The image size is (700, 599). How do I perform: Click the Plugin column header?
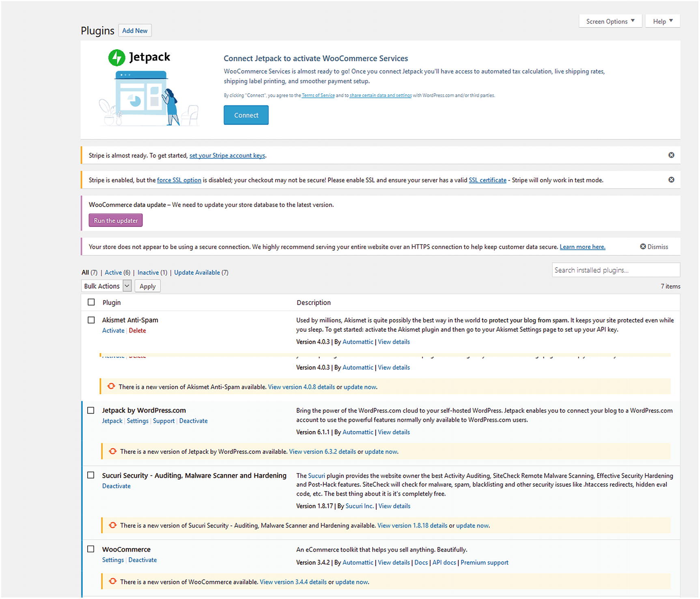tap(112, 303)
